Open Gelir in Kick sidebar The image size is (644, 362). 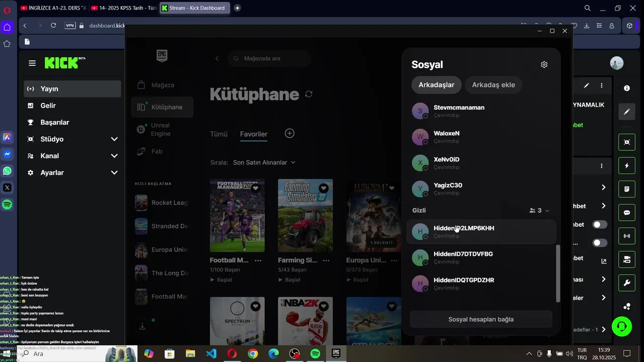[x=72, y=106]
